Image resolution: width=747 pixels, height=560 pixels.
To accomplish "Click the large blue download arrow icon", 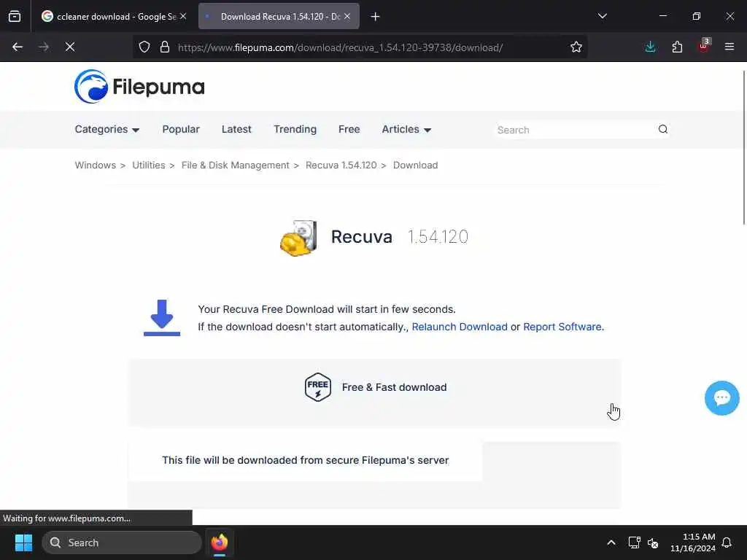I will (162, 318).
